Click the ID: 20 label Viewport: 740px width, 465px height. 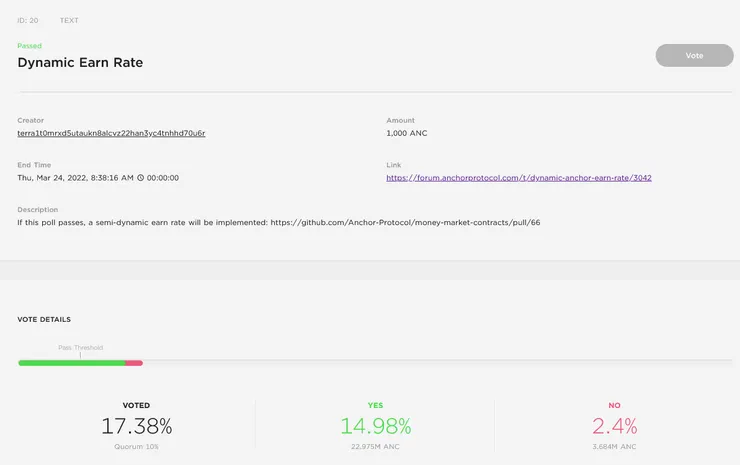coord(27,20)
